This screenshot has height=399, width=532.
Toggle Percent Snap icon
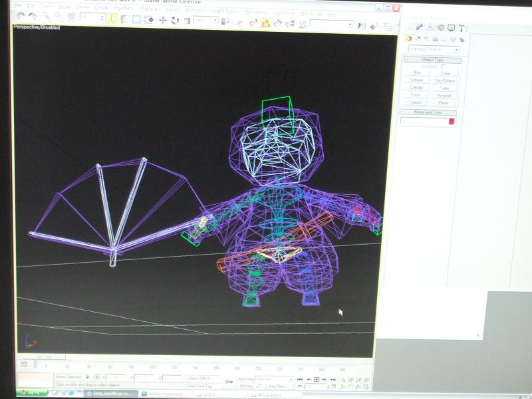pos(278,23)
